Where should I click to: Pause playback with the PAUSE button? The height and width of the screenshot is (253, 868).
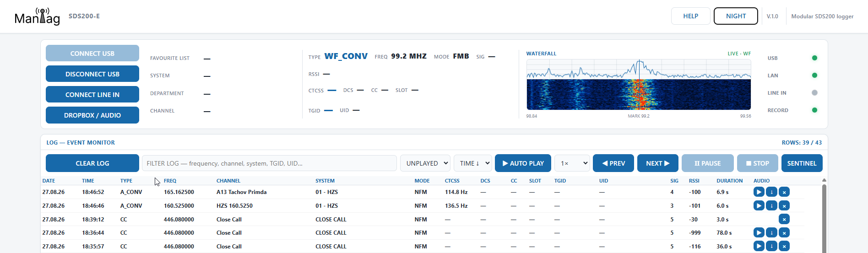(708, 163)
